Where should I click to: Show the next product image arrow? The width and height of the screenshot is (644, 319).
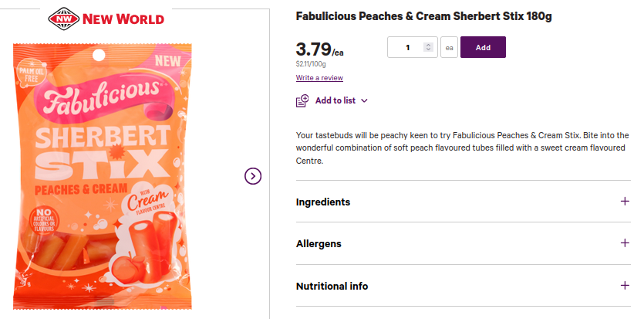(253, 176)
